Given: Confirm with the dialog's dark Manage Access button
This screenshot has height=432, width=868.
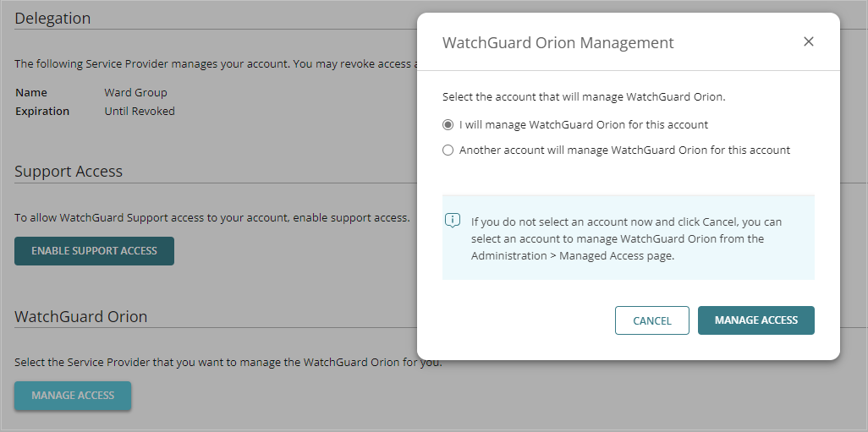Looking at the screenshot, I should coord(755,320).
